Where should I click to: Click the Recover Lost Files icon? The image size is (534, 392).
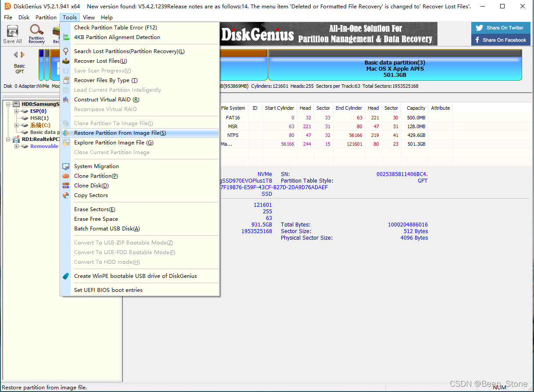click(66, 61)
